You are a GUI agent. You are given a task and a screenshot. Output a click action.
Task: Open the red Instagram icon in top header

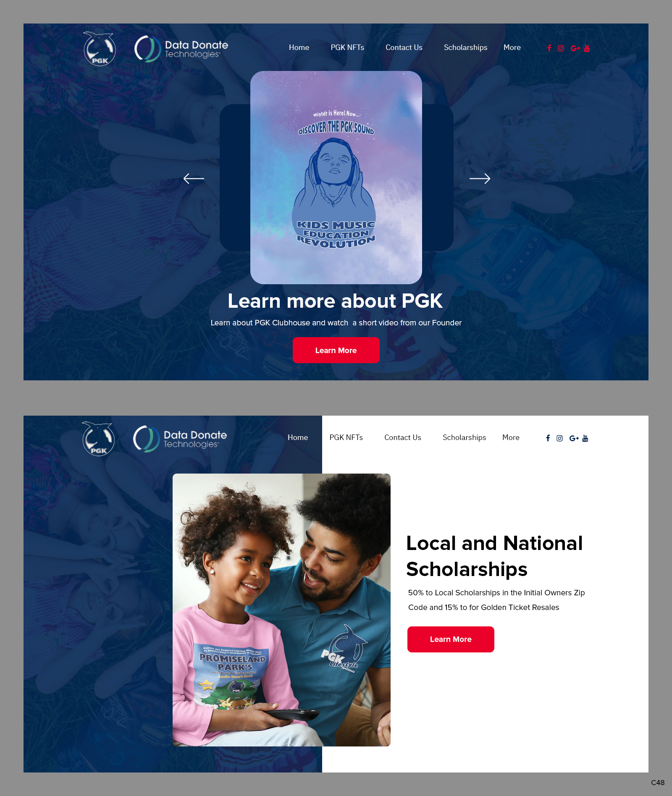click(561, 48)
